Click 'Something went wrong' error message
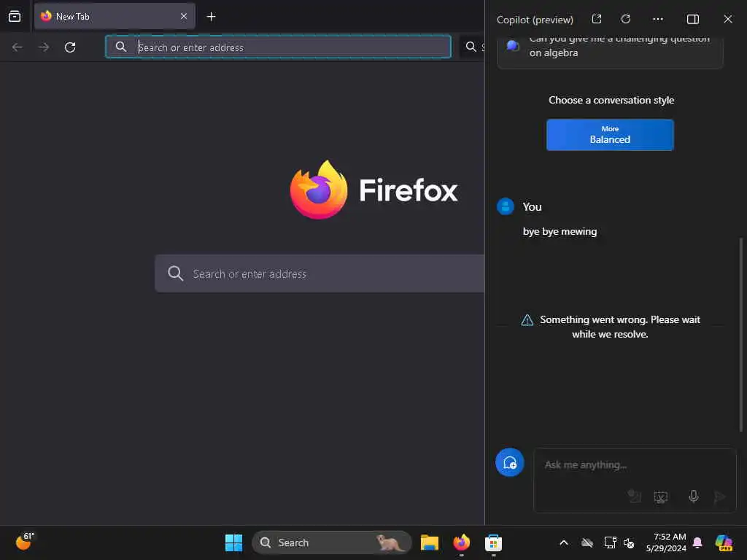The image size is (747, 560). pos(619,327)
